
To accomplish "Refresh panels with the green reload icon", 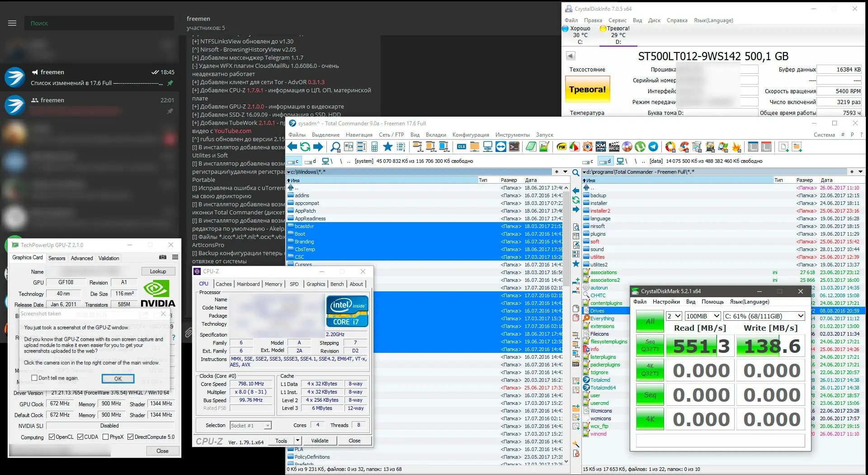I will 305,147.
